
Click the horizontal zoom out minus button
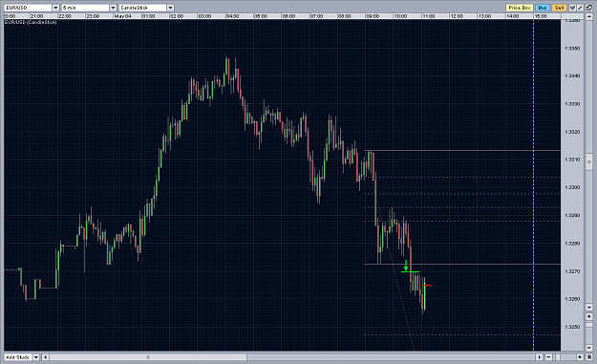point(548,357)
